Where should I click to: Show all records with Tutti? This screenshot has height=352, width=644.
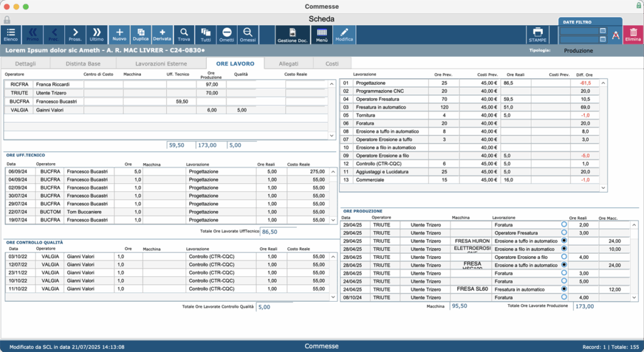coord(206,35)
